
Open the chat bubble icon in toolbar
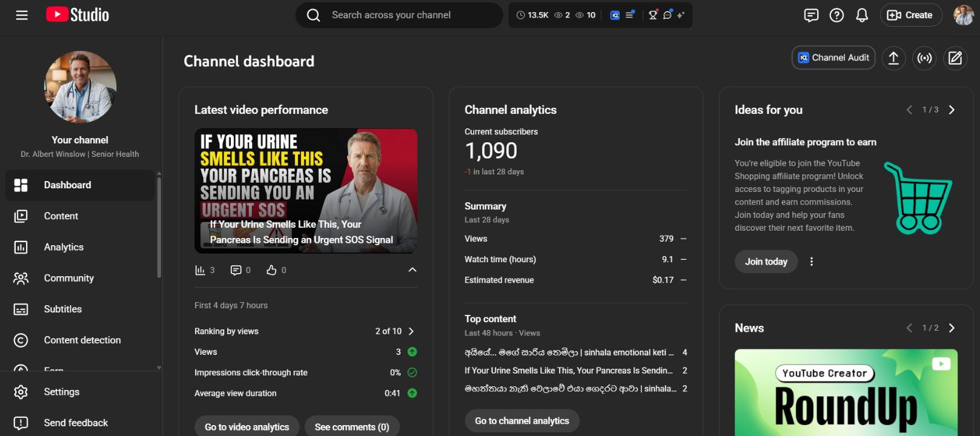(667, 15)
